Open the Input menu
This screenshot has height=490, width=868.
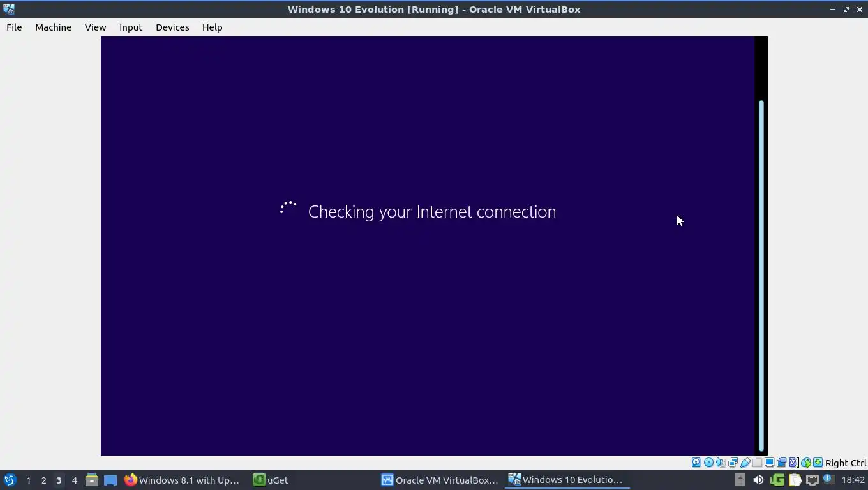131,27
